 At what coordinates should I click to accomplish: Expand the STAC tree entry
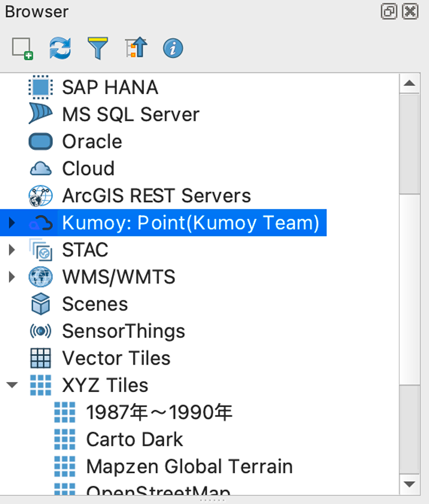(x=11, y=250)
